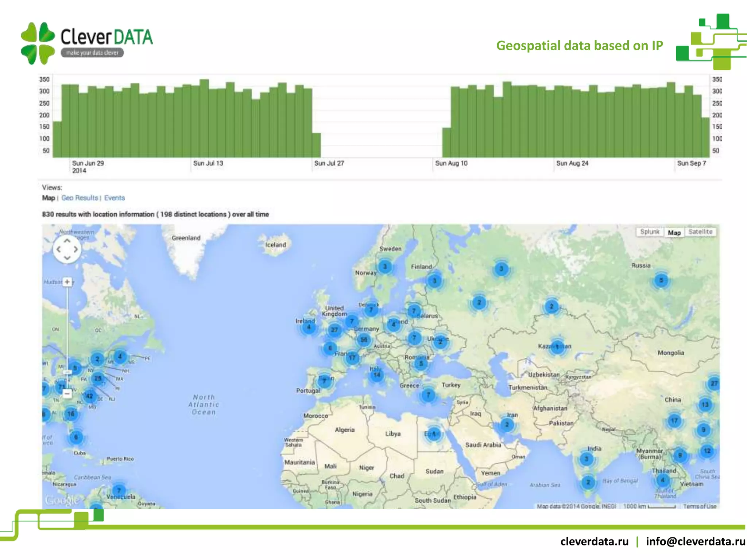Click the 13 cluster marker in eastern China
Screen dimensions: 747x560
[705, 405]
